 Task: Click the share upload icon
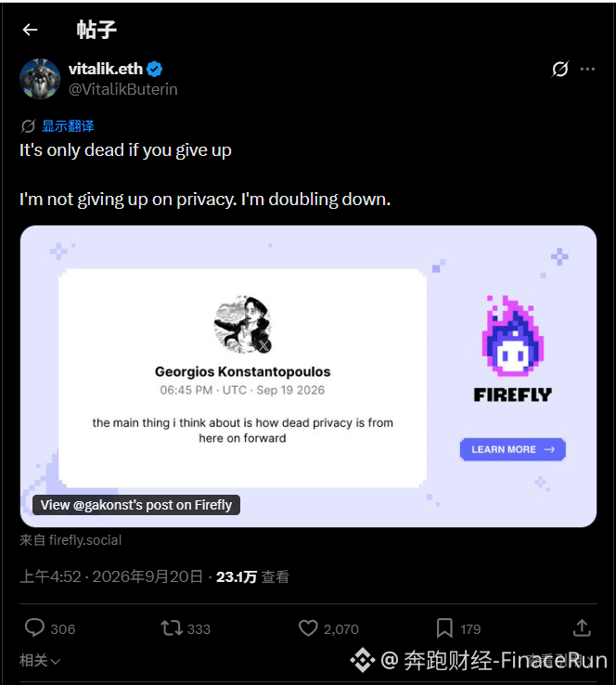[582, 627]
